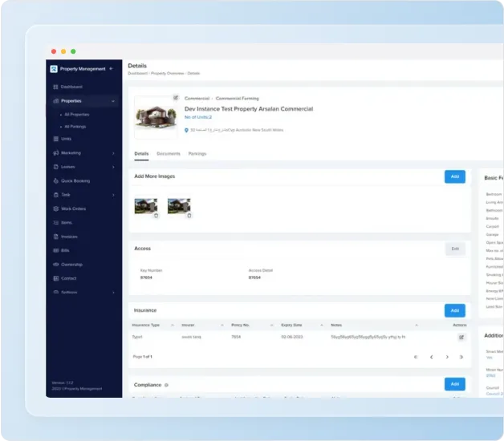
Task: Collapse sidebar using the back arrow
Action: pos(112,68)
